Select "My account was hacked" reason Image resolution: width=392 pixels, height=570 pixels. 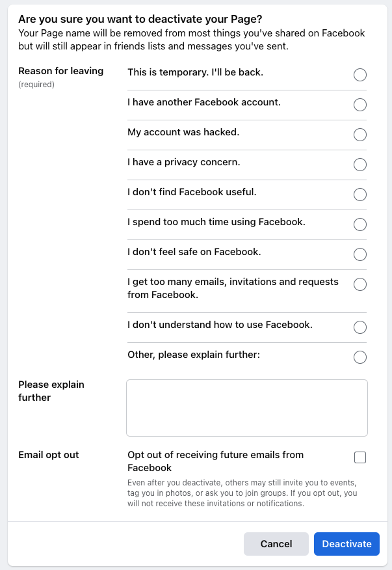pos(360,135)
